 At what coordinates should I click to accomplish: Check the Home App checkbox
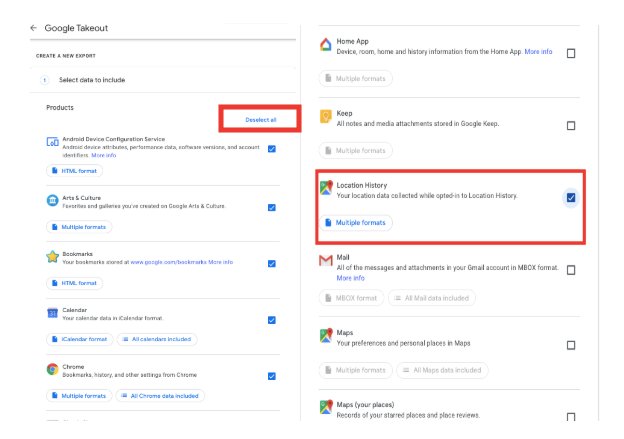point(571,53)
